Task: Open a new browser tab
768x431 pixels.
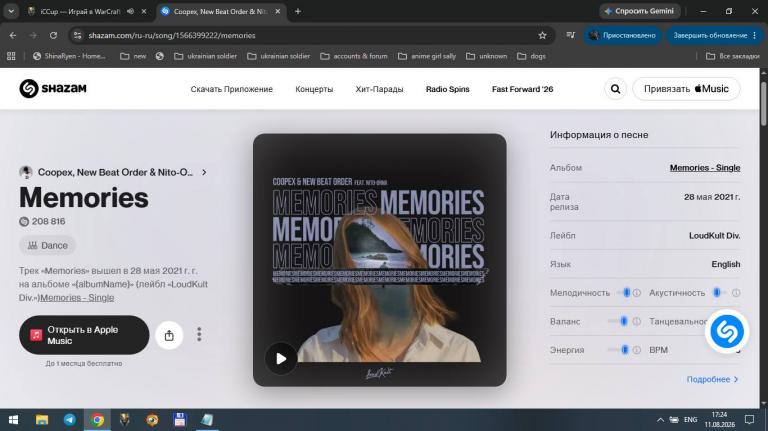Action: pyautogui.click(x=298, y=11)
